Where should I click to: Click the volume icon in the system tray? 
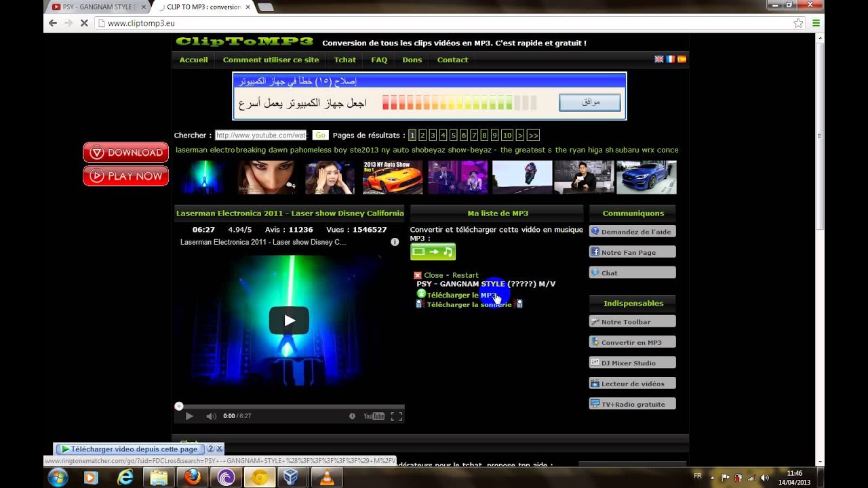pyautogui.click(x=765, y=477)
